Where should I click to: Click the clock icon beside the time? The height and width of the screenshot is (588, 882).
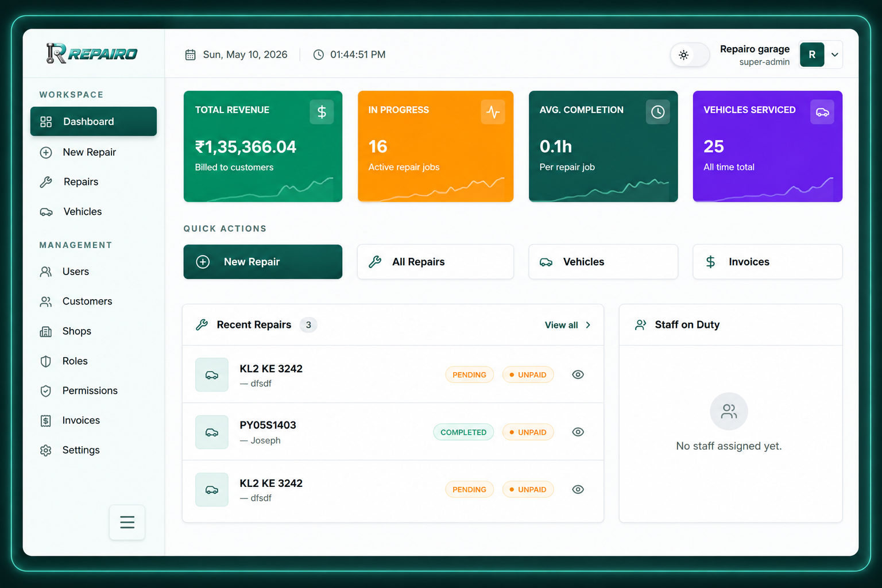tap(318, 55)
